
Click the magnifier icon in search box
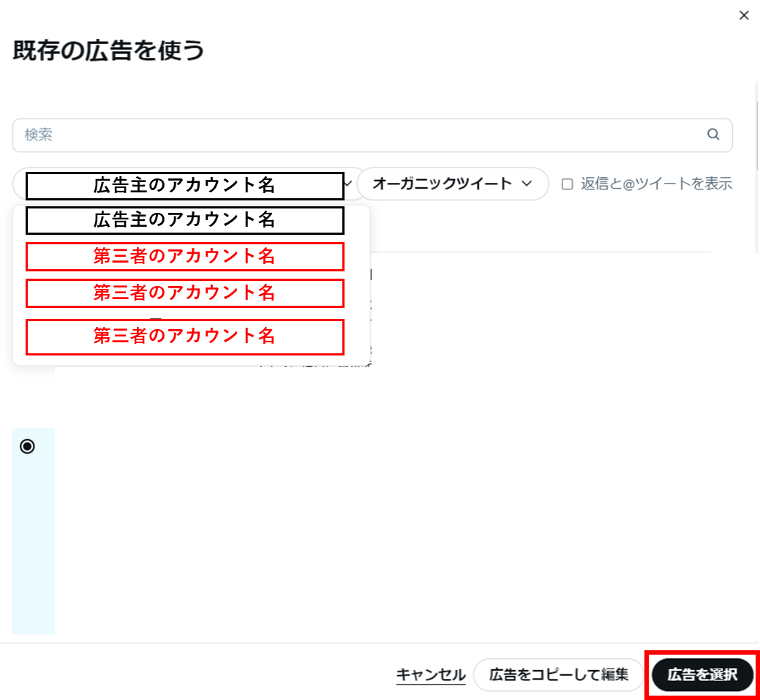click(x=713, y=135)
